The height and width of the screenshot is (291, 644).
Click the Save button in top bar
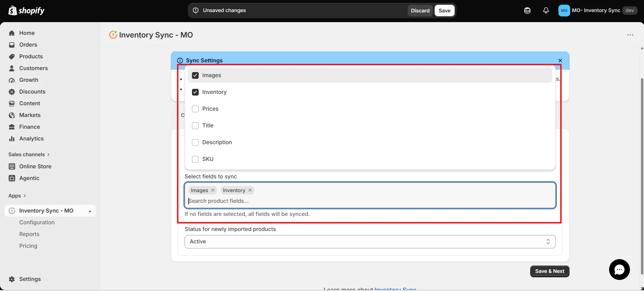click(444, 10)
